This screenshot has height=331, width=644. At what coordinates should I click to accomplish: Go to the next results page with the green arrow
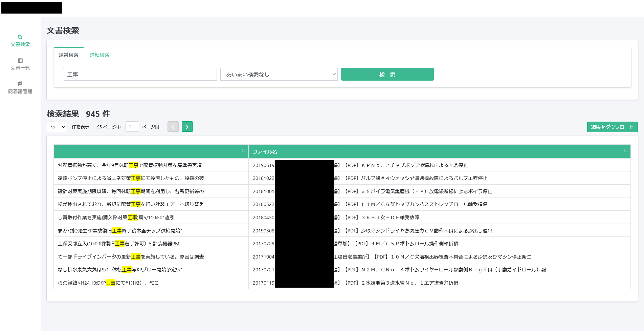click(187, 126)
